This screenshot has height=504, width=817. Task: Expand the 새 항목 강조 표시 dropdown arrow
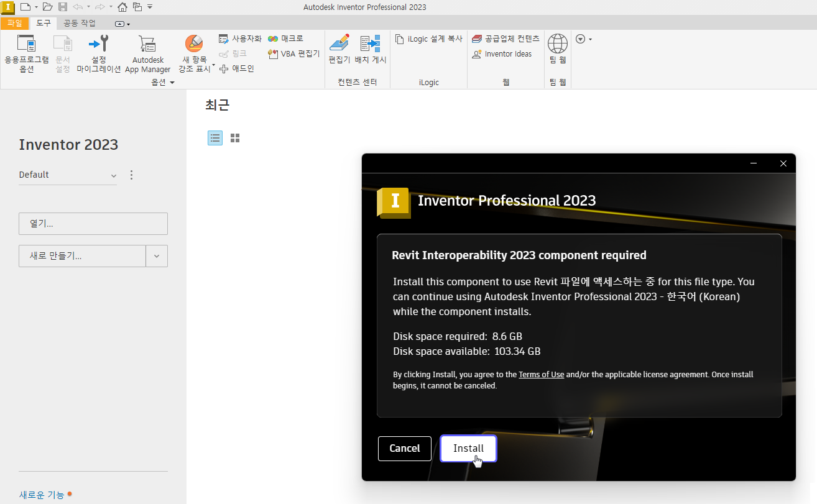click(213, 65)
